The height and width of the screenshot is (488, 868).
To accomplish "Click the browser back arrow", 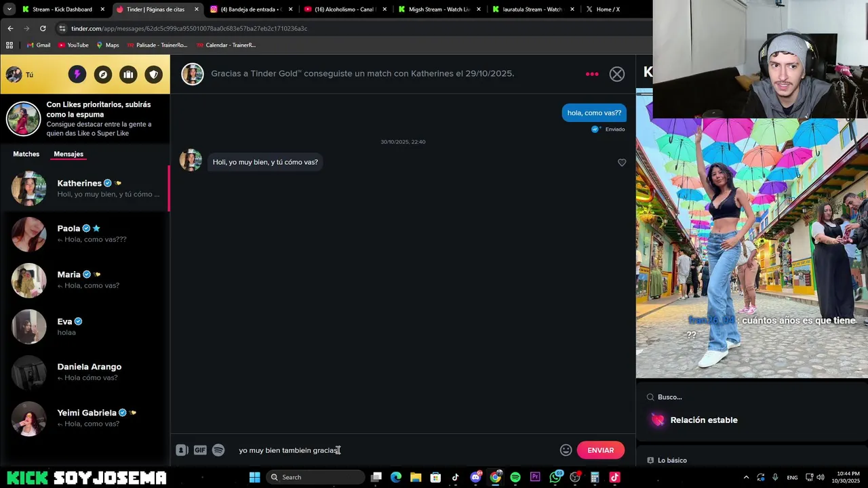I will click(10, 28).
